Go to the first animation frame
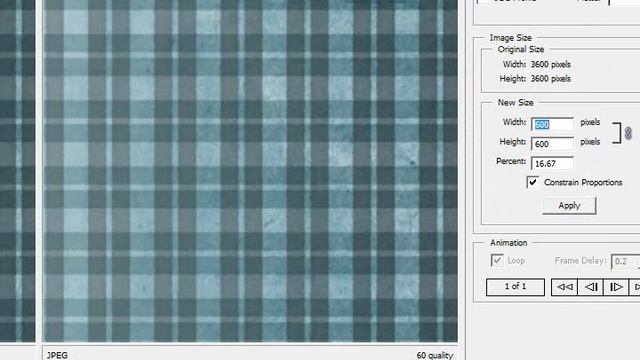The image size is (640, 360). tap(564, 287)
